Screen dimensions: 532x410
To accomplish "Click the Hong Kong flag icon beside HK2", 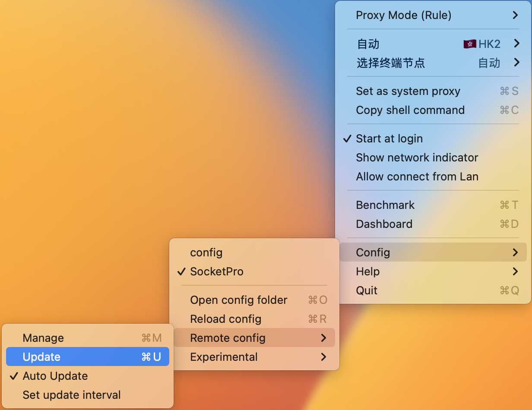I will pyautogui.click(x=470, y=44).
